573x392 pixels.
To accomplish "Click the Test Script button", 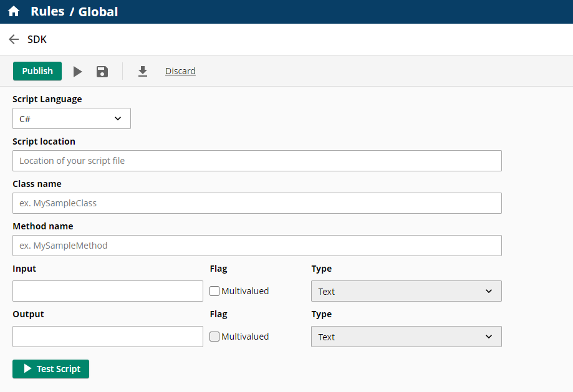I will click(51, 369).
